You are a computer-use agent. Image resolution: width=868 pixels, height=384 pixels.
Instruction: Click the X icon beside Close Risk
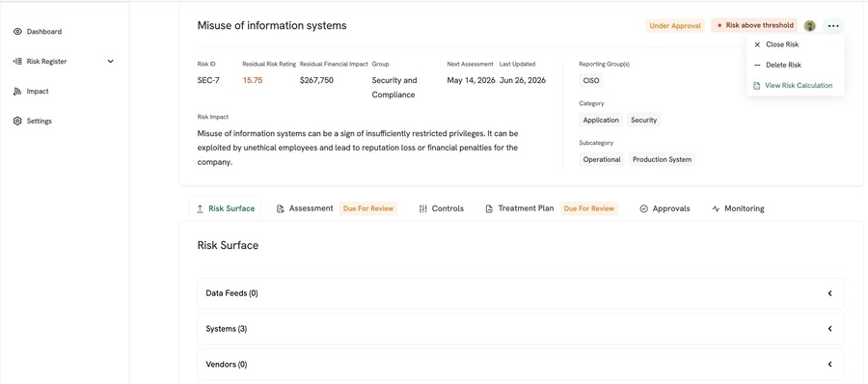tap(757, 44)
